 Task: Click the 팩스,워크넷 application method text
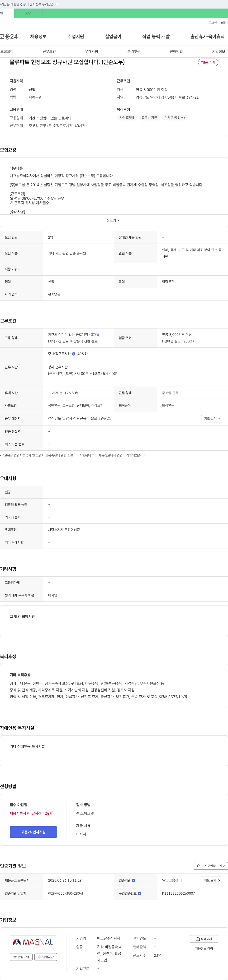pos(85,813)
